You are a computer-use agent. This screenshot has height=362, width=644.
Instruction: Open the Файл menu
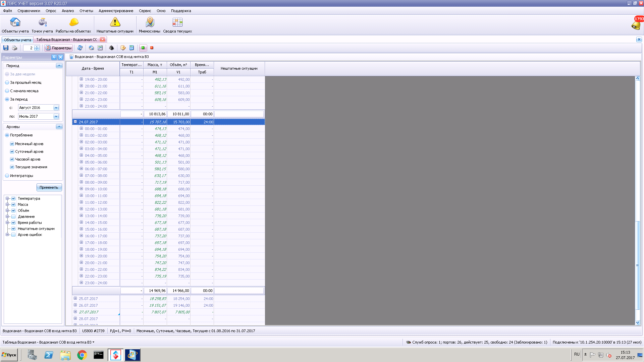tap(8, 11)
